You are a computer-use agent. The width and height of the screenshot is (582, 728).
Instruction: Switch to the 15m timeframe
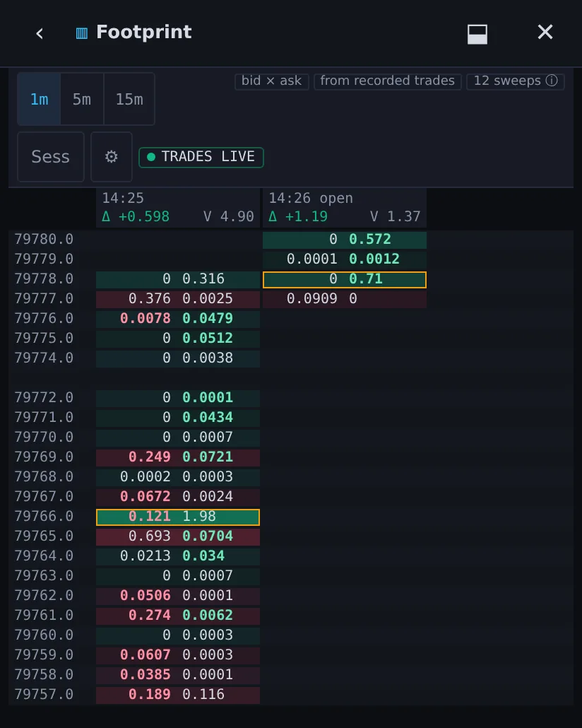[129, 99]
